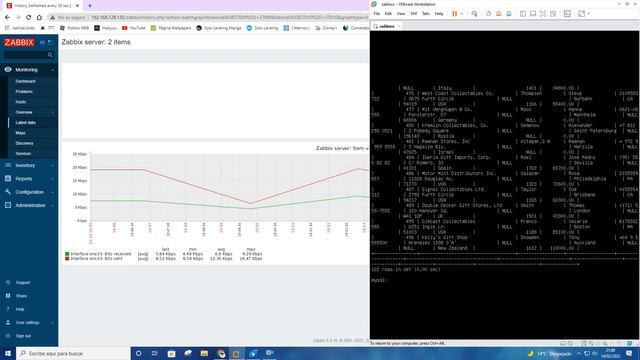
Task: Open the Help link in sidebar
Action: [20, 309]
